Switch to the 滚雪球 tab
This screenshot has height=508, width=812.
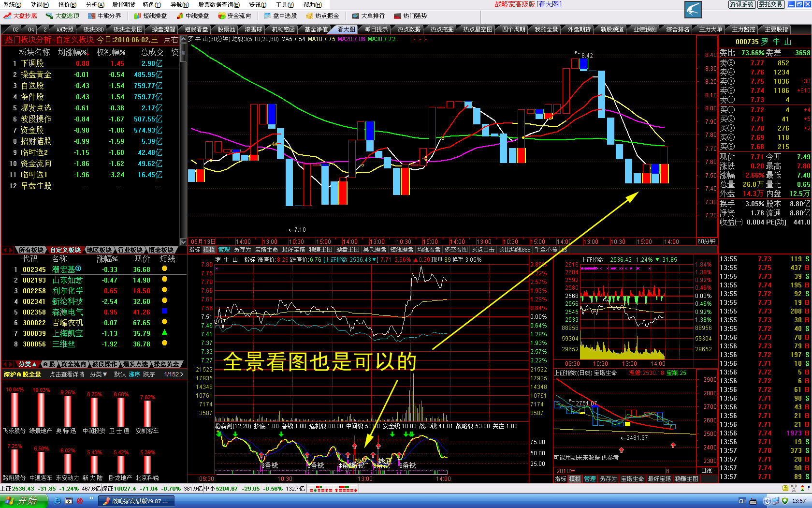pyautogui.click(x=253, y=30)
